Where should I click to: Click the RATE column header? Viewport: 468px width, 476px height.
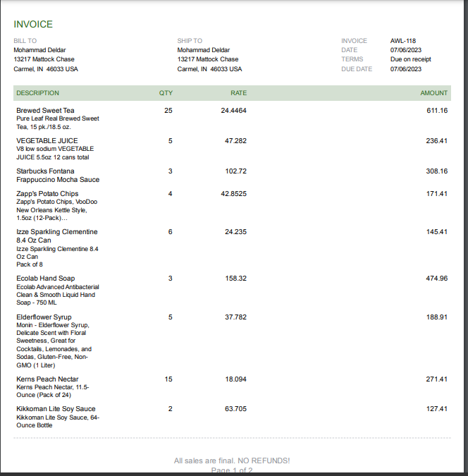pos(238,93)
